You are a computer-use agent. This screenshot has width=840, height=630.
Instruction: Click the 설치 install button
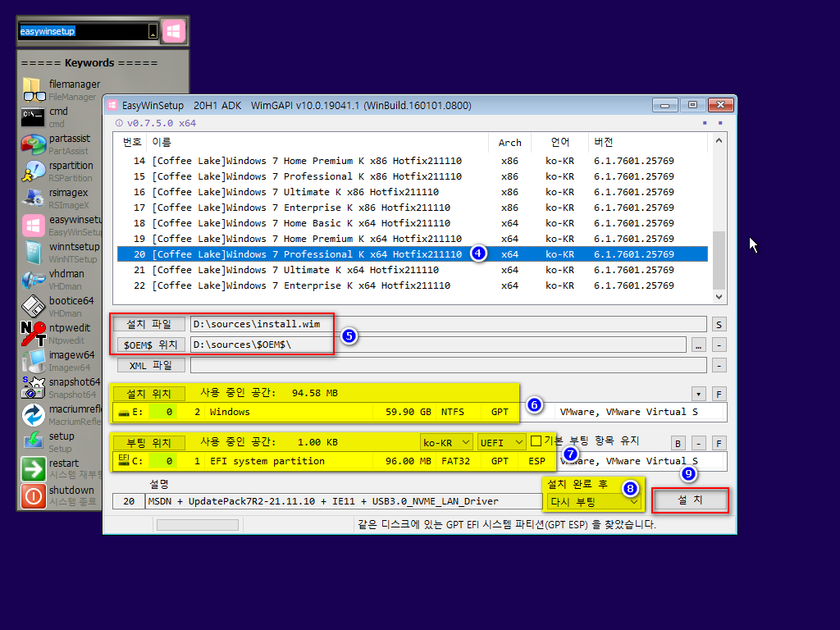690,500
